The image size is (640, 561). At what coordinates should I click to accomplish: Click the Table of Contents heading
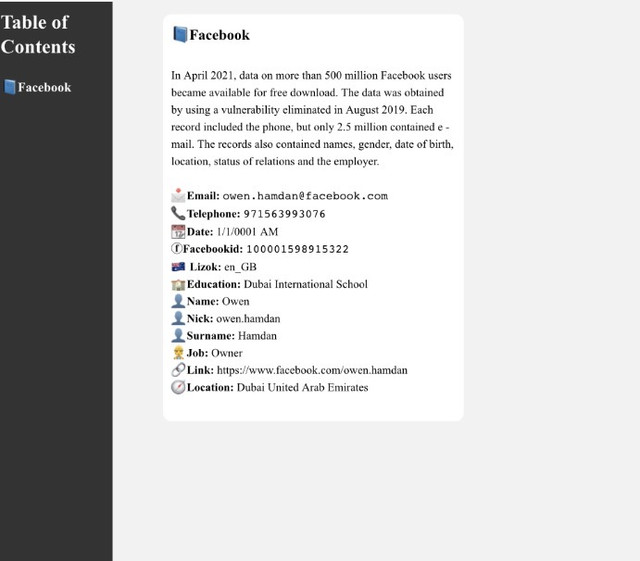coord(38,35)
